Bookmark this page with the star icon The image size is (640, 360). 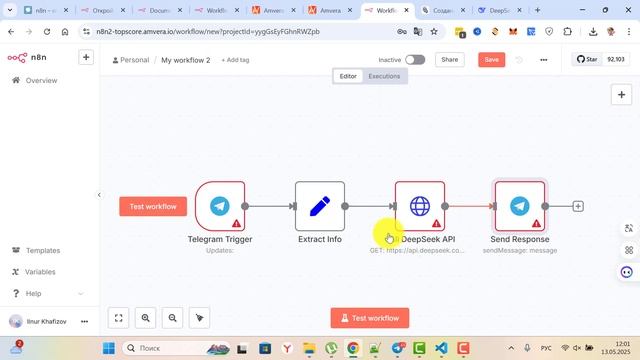pos(434,31)
